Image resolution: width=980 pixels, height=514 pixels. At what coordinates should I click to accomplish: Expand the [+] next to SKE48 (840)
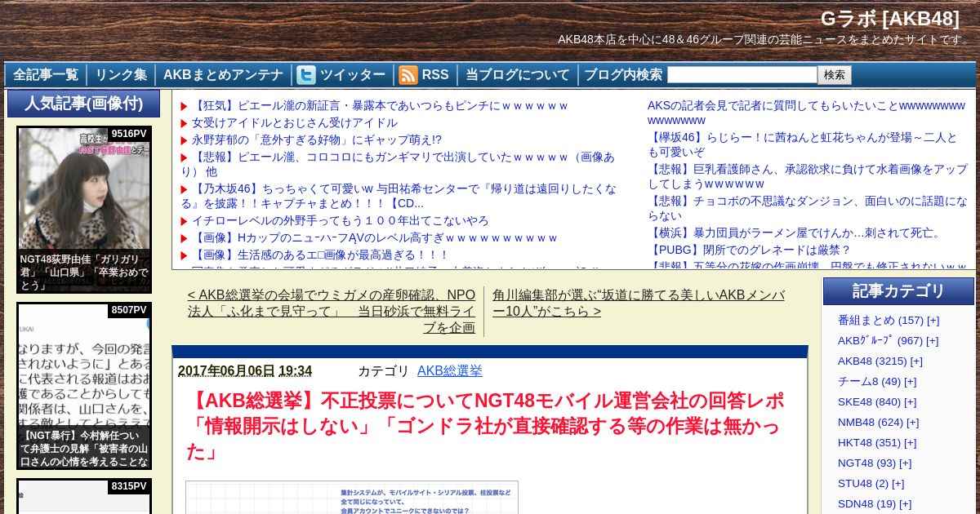point(910,401)
